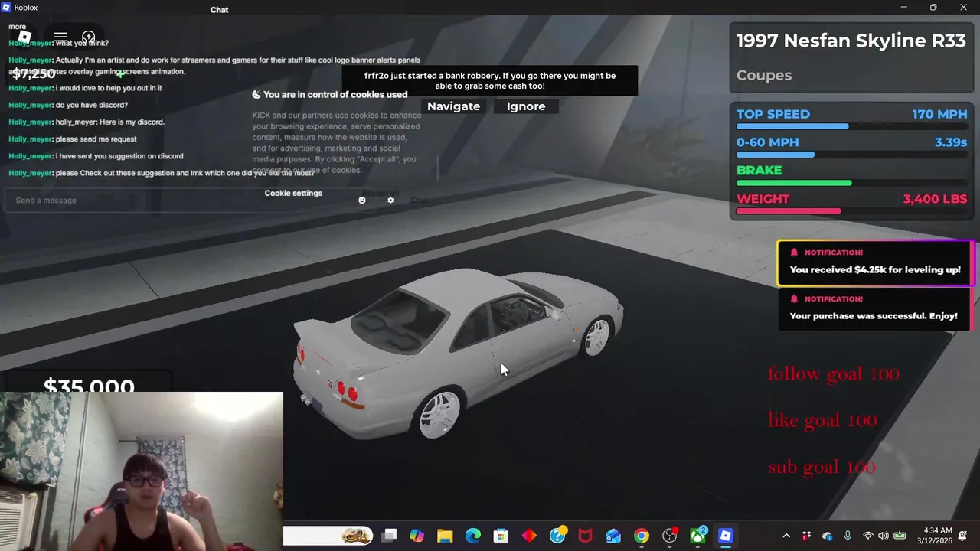The height and width of the screenshot is (551, 980).
Task: Open OBS Studio from taskbar
Action: 670,536
